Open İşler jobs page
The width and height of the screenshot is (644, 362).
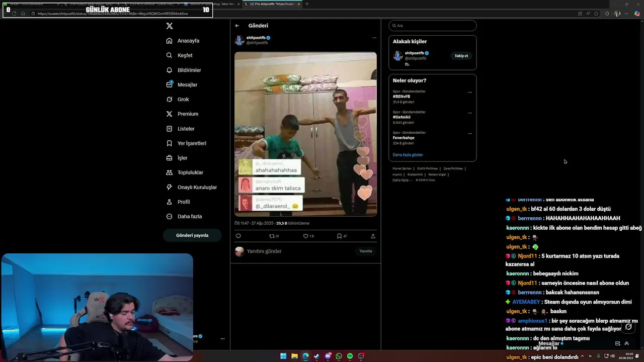click(x=177, y=158)
